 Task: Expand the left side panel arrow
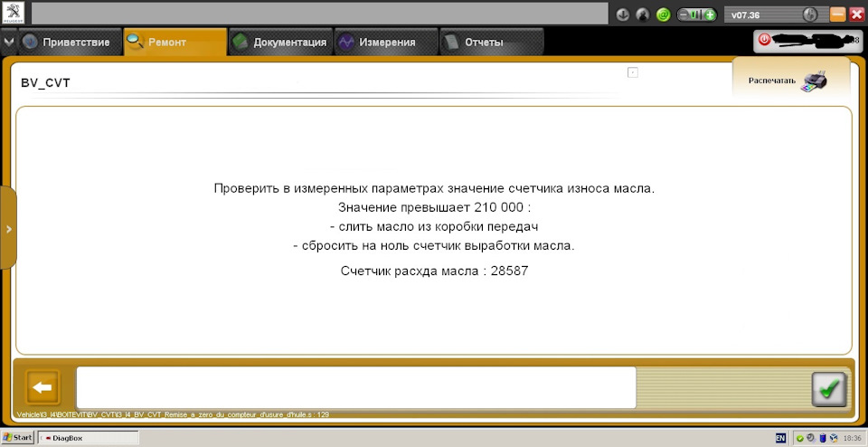8,228
